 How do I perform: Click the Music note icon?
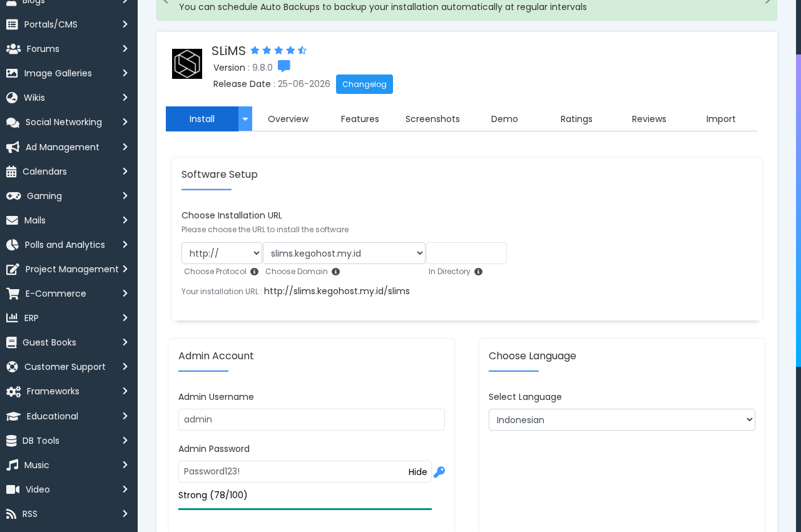[12, 465]
